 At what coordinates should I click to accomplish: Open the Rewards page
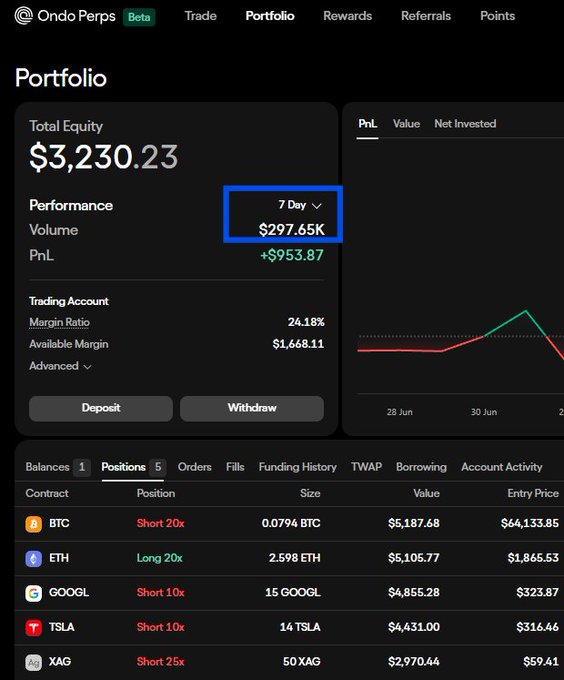[x=347, y=16]
